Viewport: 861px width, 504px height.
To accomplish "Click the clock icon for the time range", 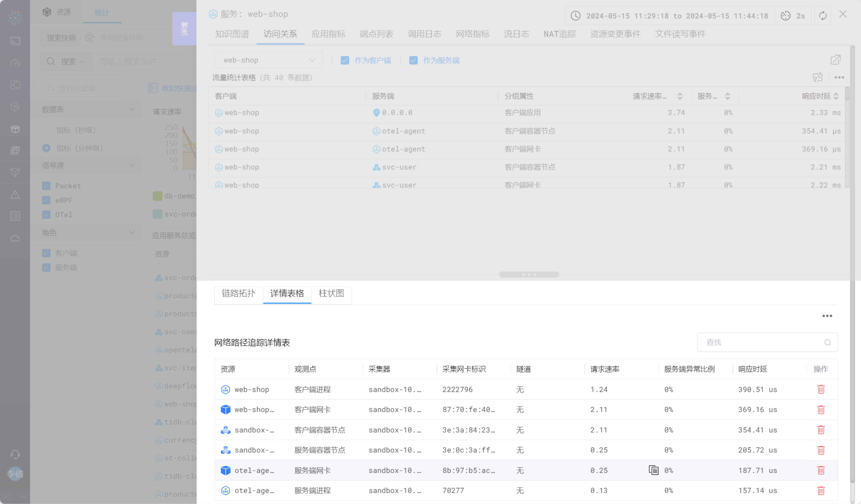I will point(575,16).
